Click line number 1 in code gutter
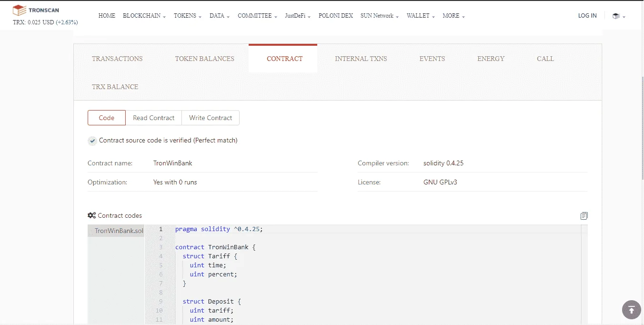Viewport: 644px width, 325px height. click(x=161, y=229)
